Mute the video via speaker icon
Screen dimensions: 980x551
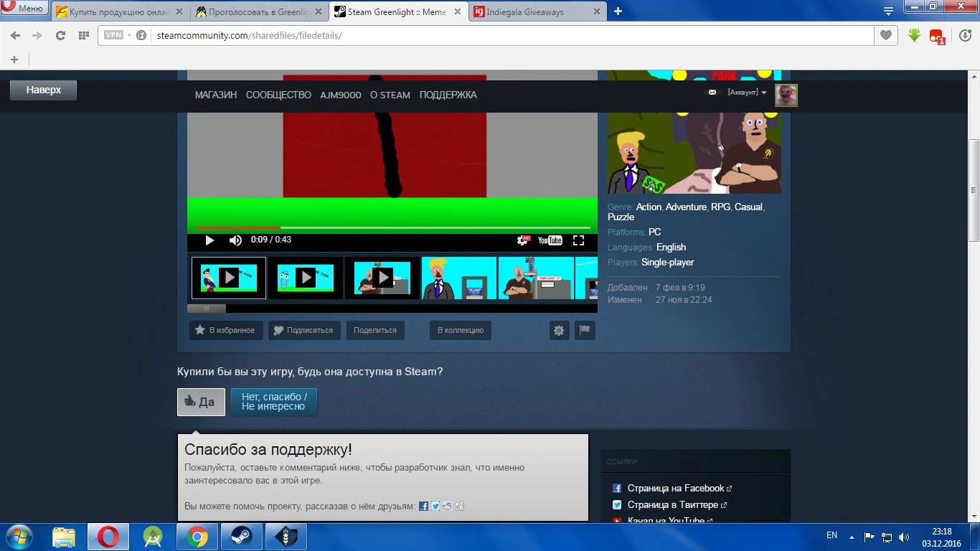pyautogui.click(x=235, y=240)
